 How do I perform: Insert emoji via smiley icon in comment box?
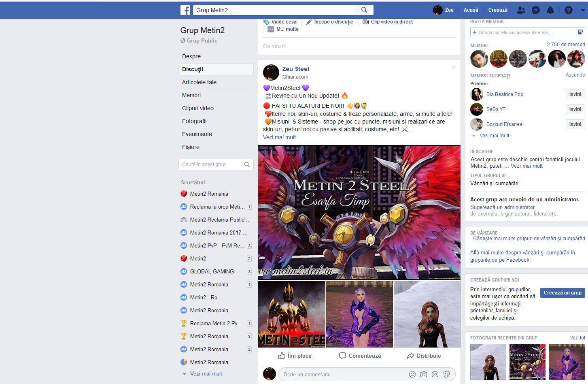click(412, 374)
